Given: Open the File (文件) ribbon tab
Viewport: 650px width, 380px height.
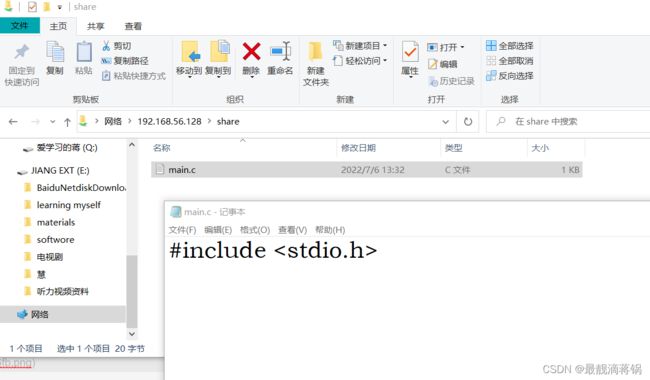Looking at the screenshot, I should [19, 26].
